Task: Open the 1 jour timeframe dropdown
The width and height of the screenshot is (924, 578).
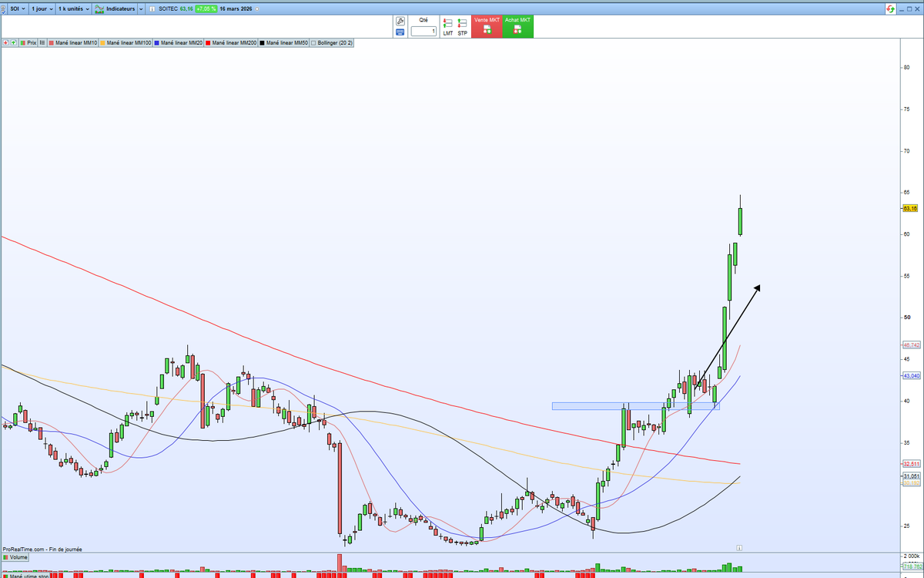Action: click(42, 8)
